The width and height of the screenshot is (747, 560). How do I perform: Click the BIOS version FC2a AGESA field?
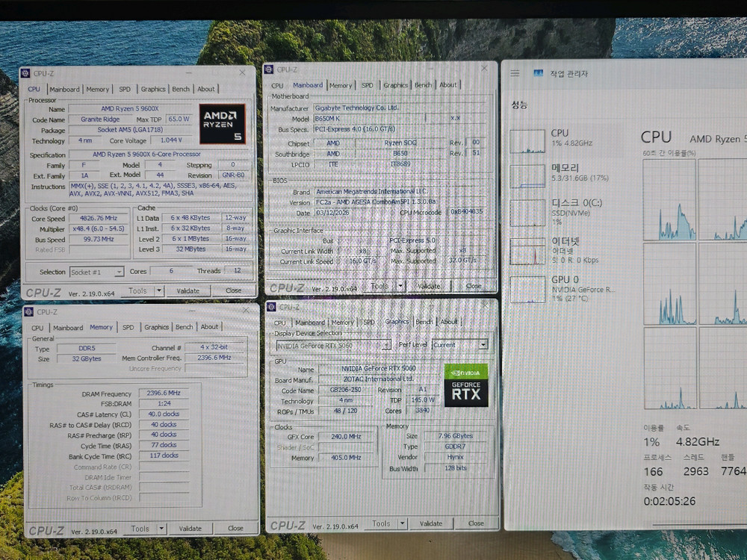[x=400, y=202]
